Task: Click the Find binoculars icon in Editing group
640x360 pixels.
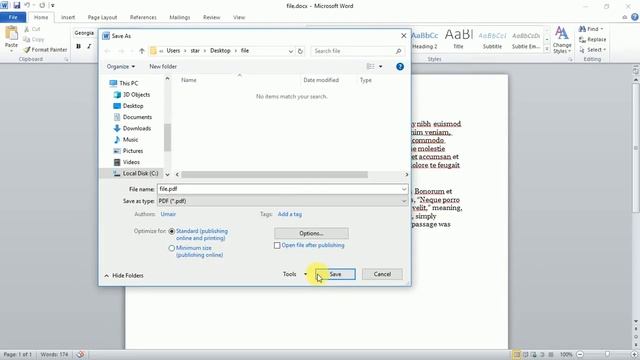Action: tap(582, 29)
